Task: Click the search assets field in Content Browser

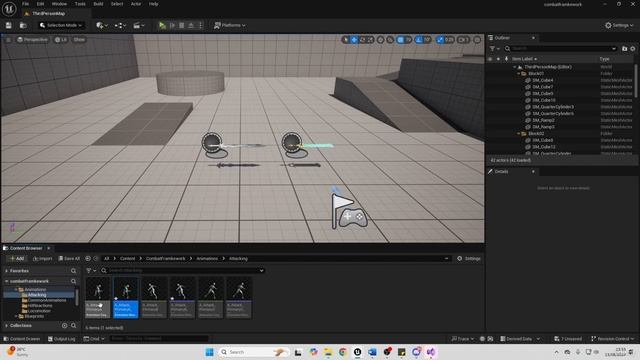Action: (182, 270)
